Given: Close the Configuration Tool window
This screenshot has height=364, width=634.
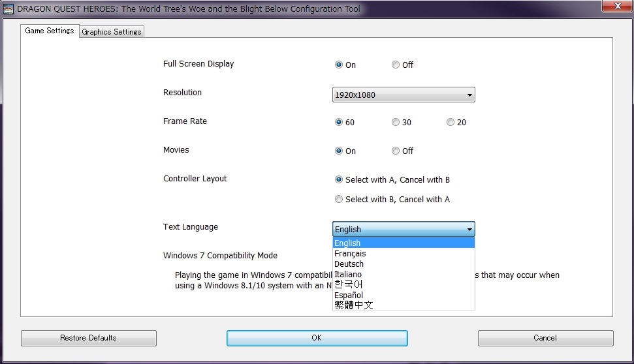Looking at the screenshot, I should tap(618, 6).
